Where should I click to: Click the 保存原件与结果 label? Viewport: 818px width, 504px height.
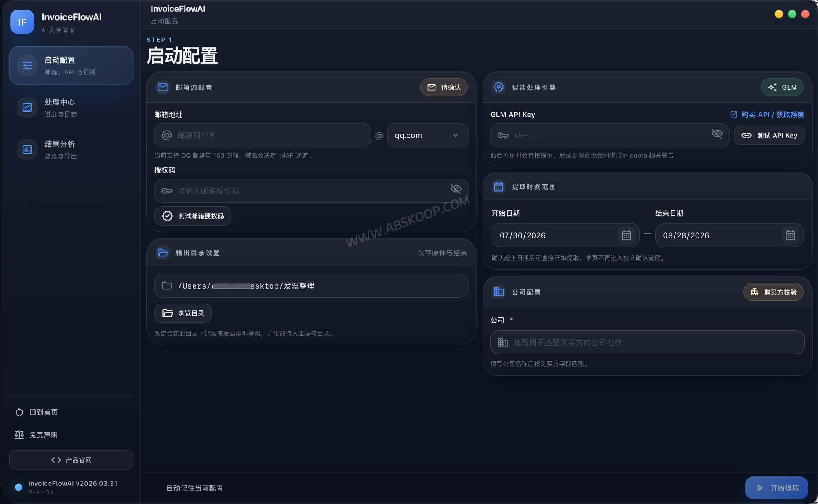click(442, 253)
